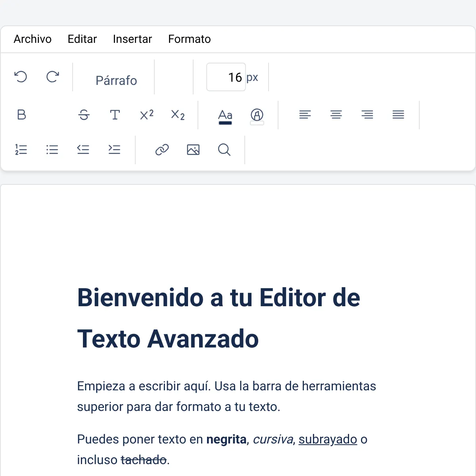The width and height of the screenshot is (476, 476).
Task: Toggle subscript formatting
Action: pyautogui.click(x=178, y=115)
